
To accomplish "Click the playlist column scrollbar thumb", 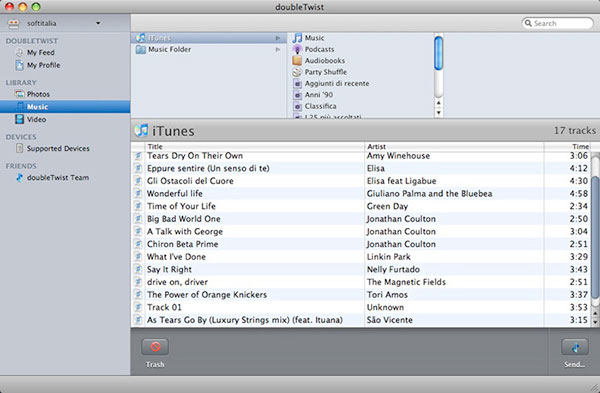I will coord(439,53).
